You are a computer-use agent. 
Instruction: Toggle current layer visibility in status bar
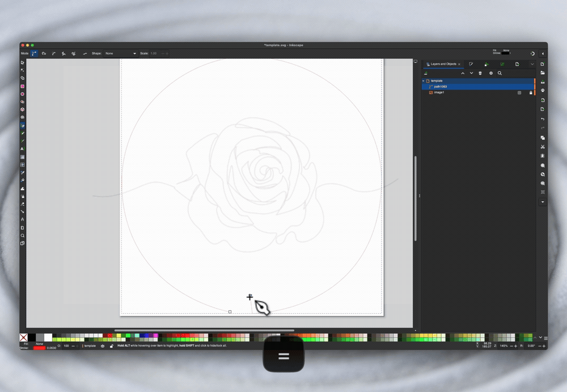[103, 346]
